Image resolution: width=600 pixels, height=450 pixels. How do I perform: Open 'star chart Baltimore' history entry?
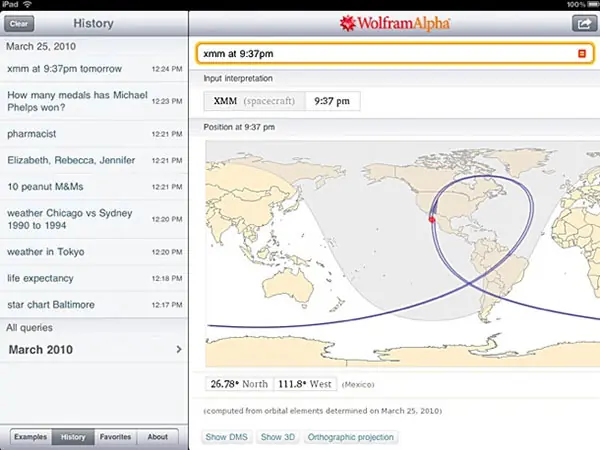point(94,305)
